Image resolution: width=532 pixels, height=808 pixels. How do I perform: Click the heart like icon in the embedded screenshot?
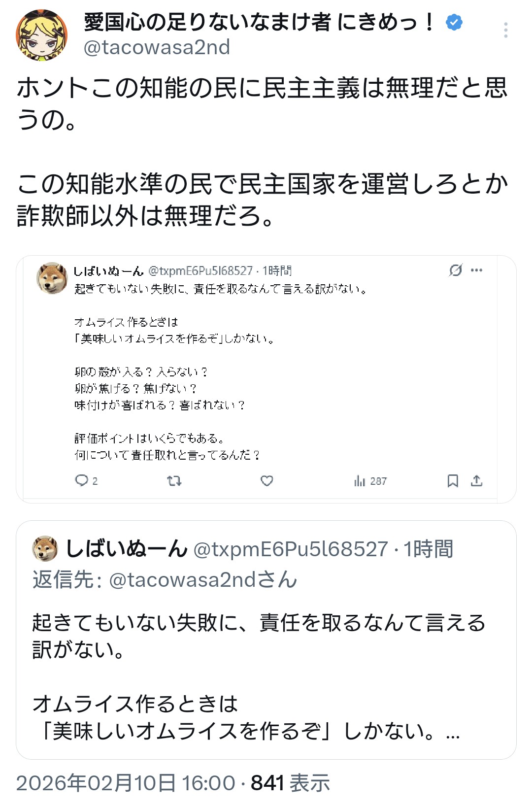tap(266, 480)
